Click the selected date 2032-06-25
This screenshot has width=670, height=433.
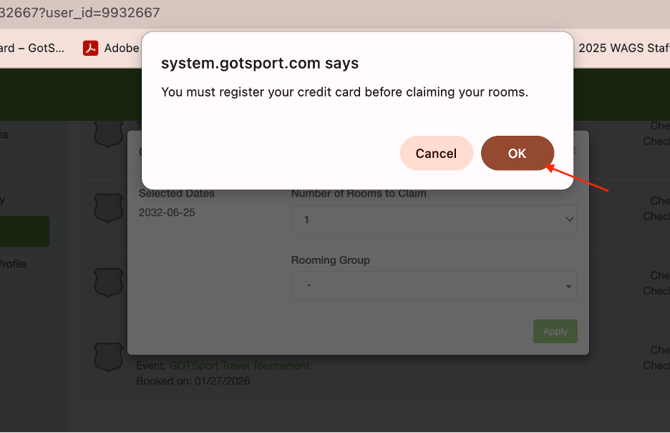point(166,213)
